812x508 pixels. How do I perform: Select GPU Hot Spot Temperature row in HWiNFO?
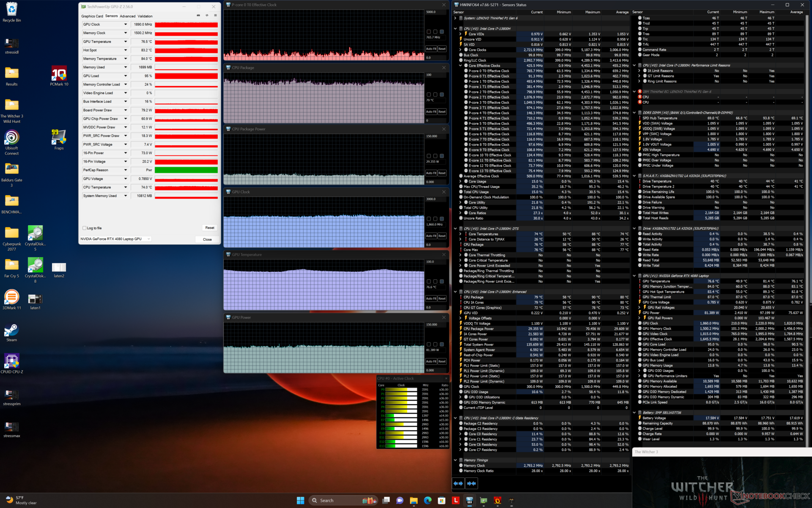coord(721,292)
